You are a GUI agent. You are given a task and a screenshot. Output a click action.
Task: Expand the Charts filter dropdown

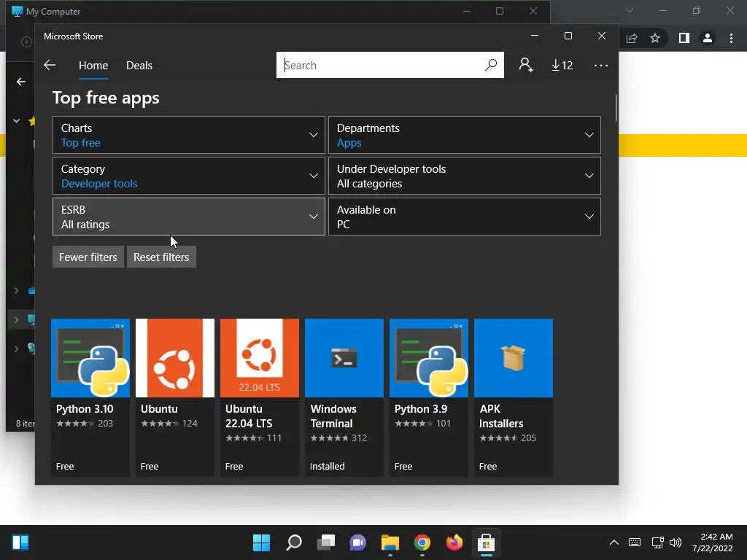pos(189,135)
